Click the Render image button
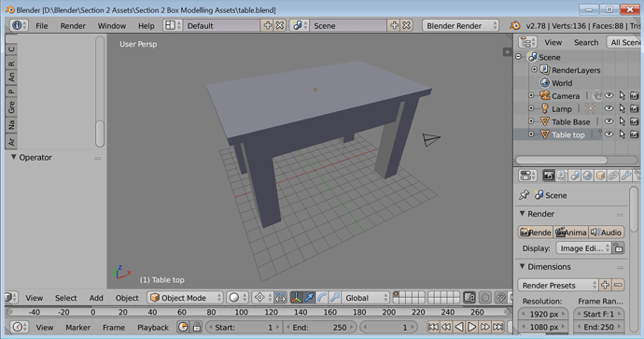 [x=536, y=233]
